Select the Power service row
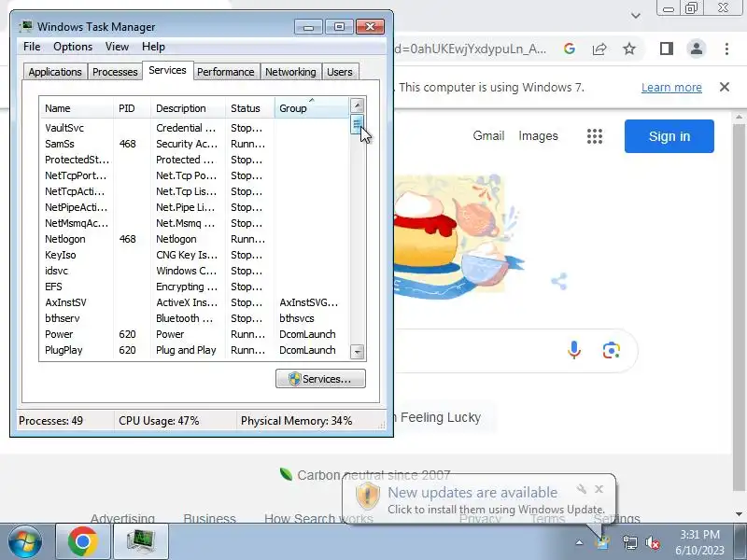 194,334
